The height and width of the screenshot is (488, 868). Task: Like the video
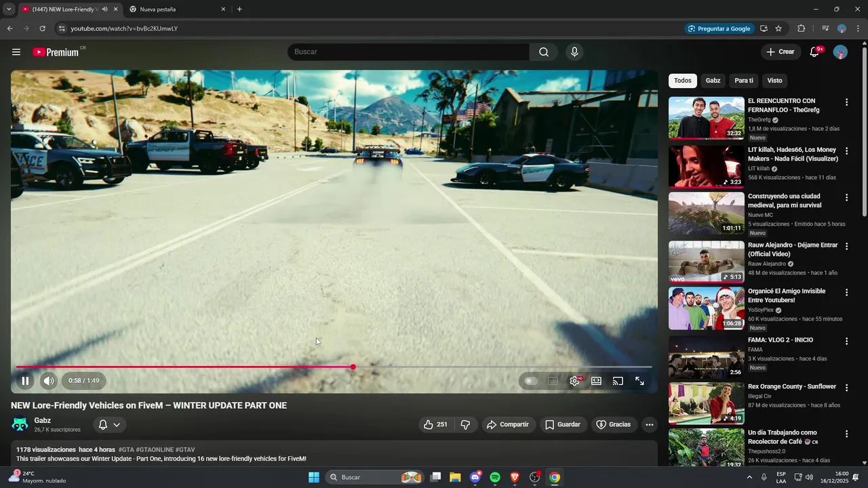pyautogui.click(x=435, y=424)
